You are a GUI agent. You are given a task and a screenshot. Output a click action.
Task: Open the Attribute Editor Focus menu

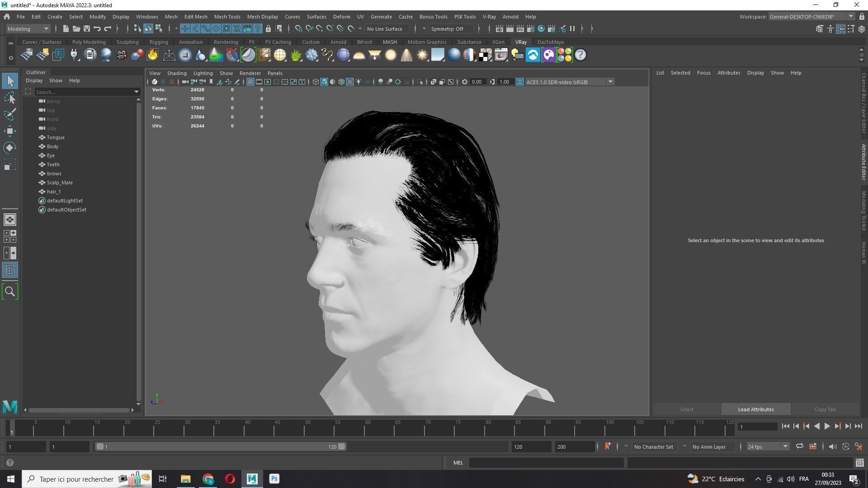pos(703,73)
